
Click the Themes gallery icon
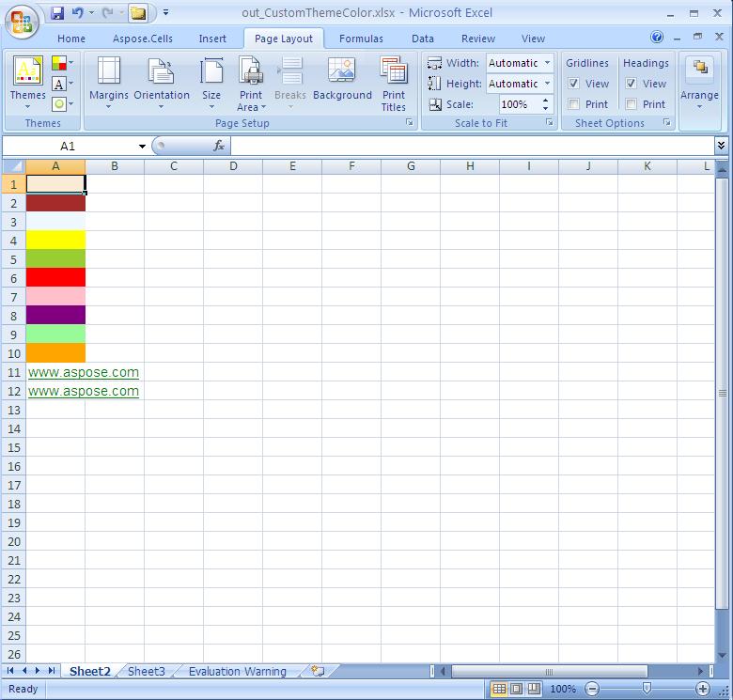(27, 73)
